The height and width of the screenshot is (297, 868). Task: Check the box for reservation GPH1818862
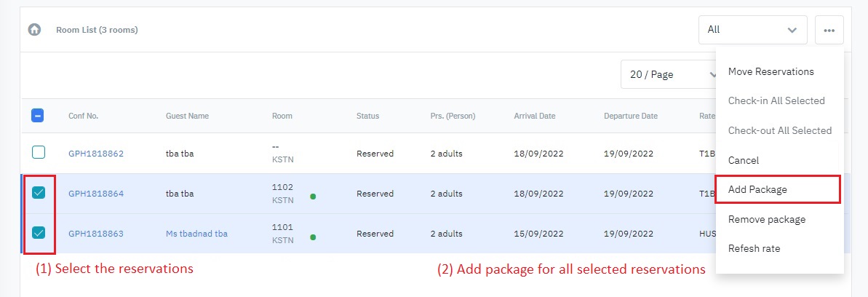pos(39,153)
